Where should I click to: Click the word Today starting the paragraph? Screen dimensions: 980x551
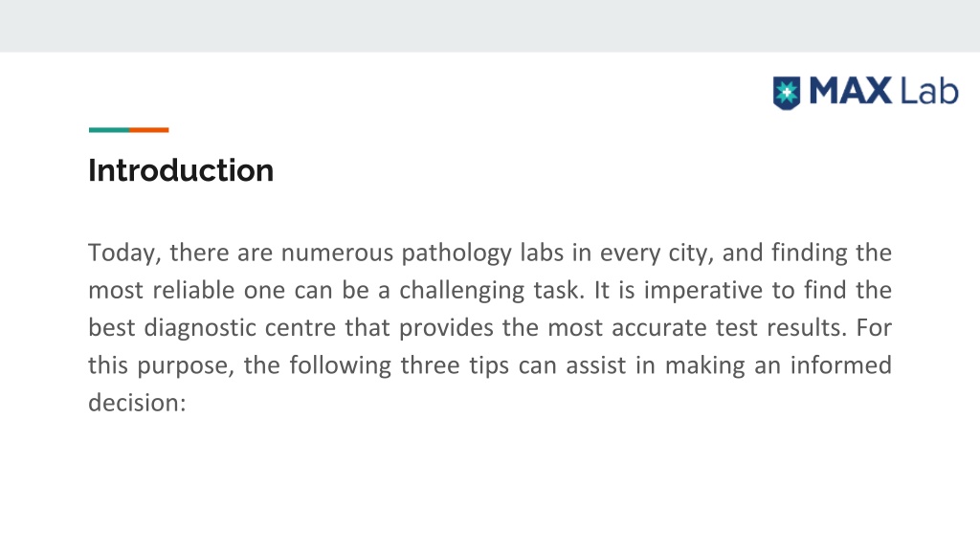(124, 253)
